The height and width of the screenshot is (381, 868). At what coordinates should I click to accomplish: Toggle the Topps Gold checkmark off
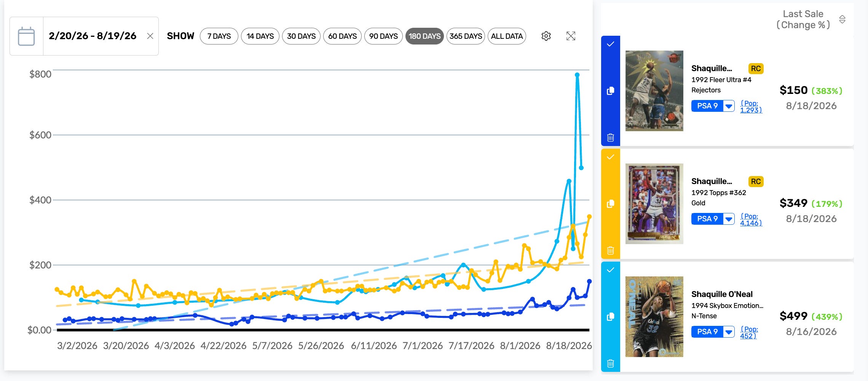[x=610, y=157]
